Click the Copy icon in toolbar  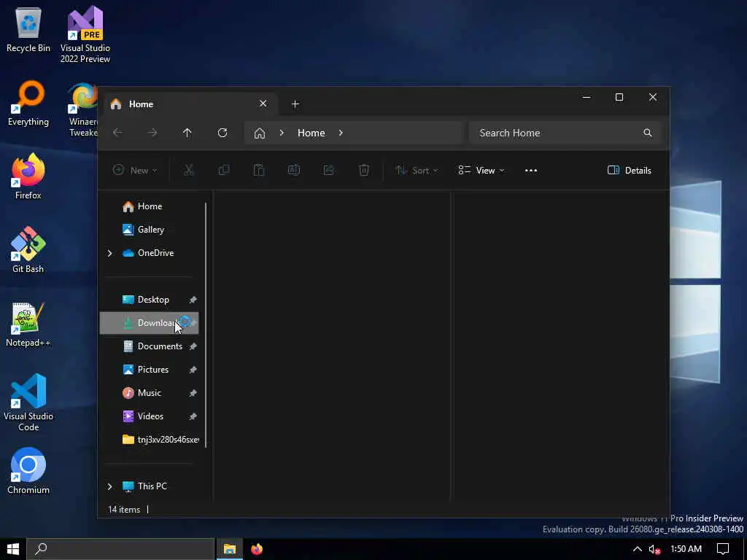point(224,170)
